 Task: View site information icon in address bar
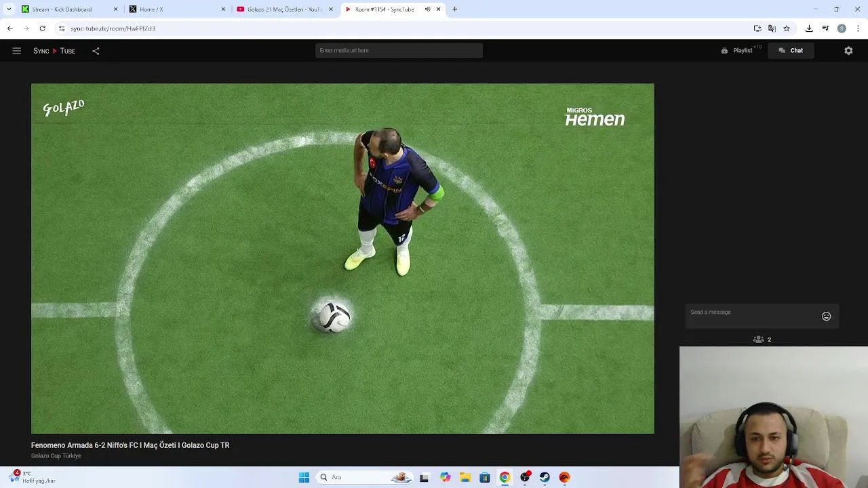point(62,28)
